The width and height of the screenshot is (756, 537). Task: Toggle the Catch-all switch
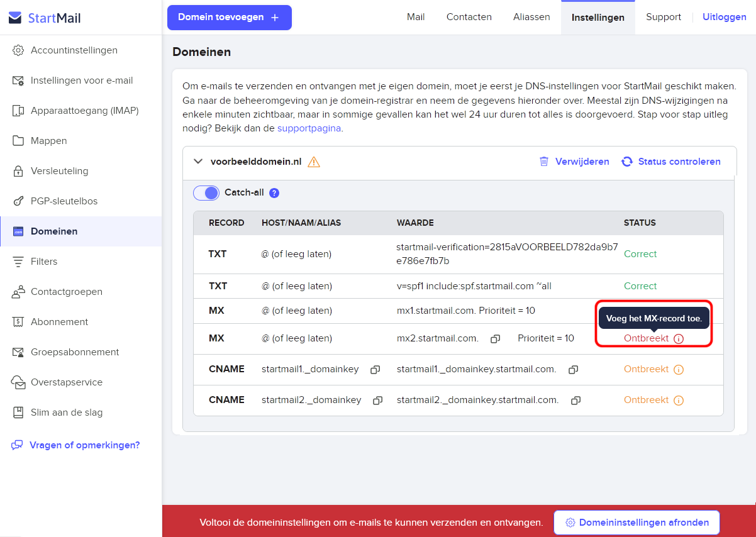(x=206, y=193)
